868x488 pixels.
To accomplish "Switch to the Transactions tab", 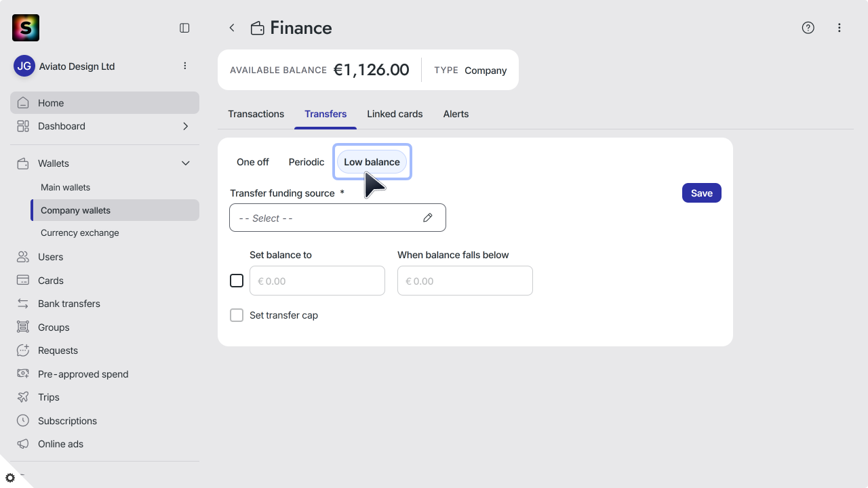I will 256,114.
